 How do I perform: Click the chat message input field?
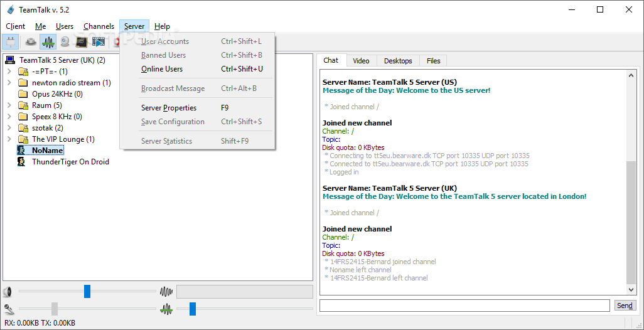464,306
